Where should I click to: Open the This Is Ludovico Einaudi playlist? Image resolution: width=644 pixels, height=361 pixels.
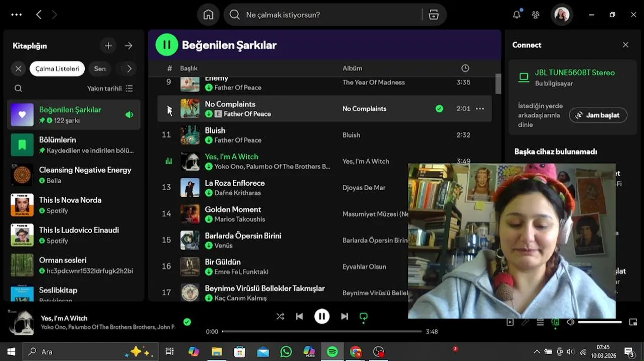pyautogui.click(x=74, y=235)
